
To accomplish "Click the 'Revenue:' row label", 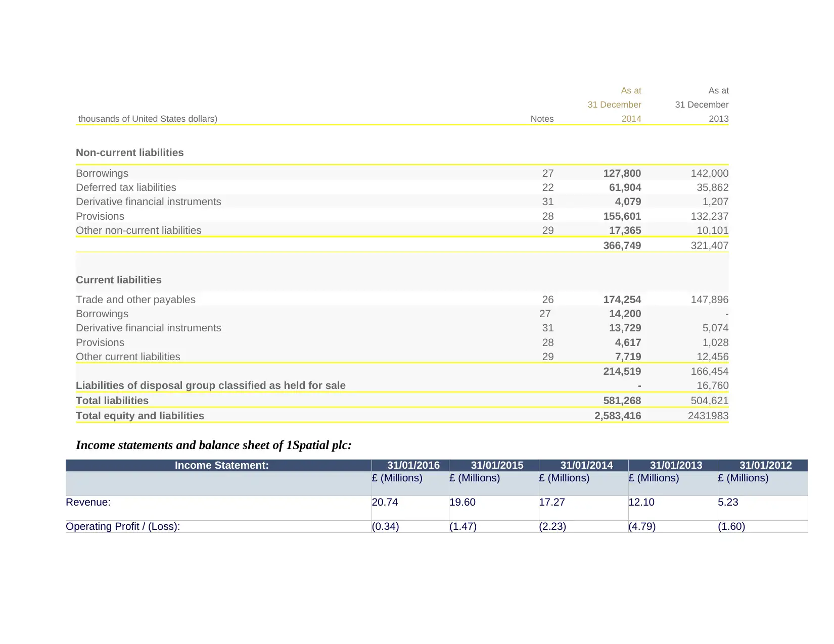I will [x=88, y=502].
